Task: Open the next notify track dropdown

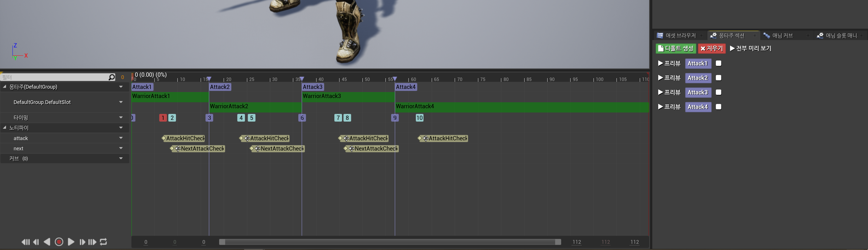Action: (x=121, y=148)
